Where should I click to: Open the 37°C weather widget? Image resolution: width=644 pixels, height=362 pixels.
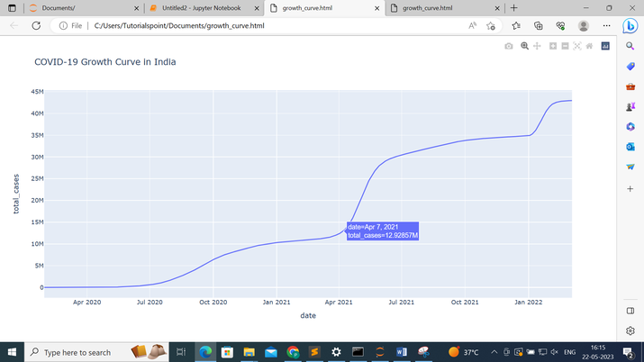464,352
